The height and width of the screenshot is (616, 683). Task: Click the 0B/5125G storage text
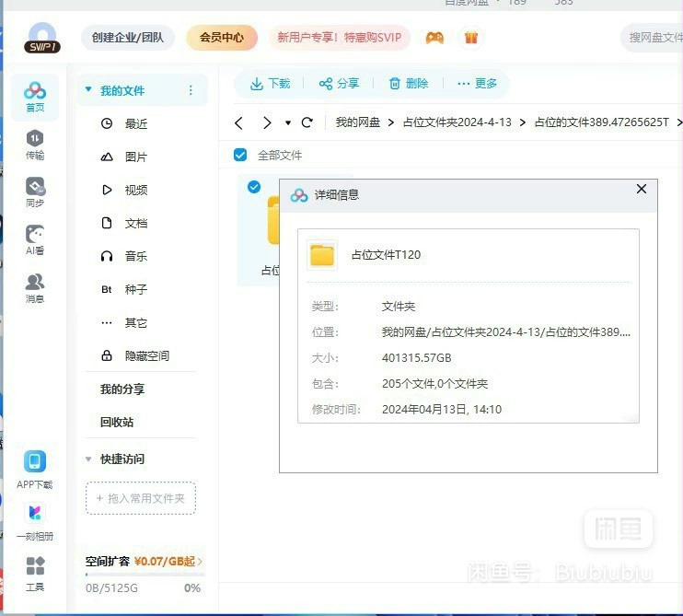(111, 588)
